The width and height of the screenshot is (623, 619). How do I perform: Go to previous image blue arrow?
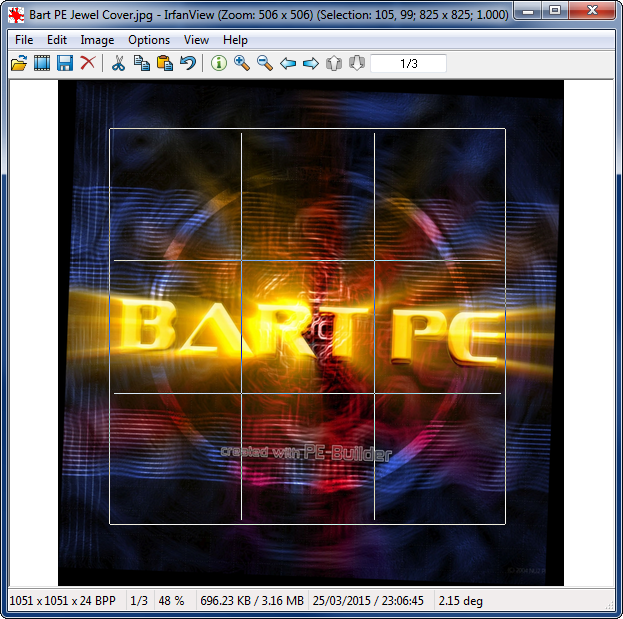(x=288, y=63)
